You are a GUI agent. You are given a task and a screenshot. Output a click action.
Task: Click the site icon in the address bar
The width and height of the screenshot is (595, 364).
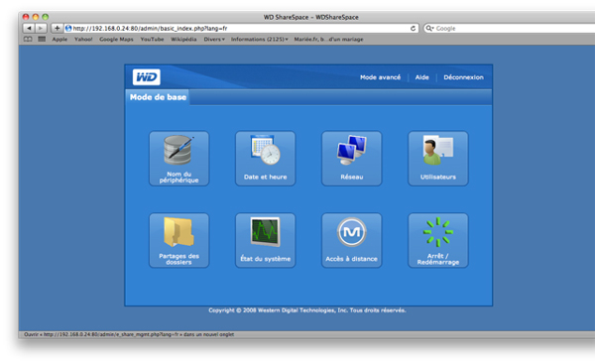coord(68,28)
